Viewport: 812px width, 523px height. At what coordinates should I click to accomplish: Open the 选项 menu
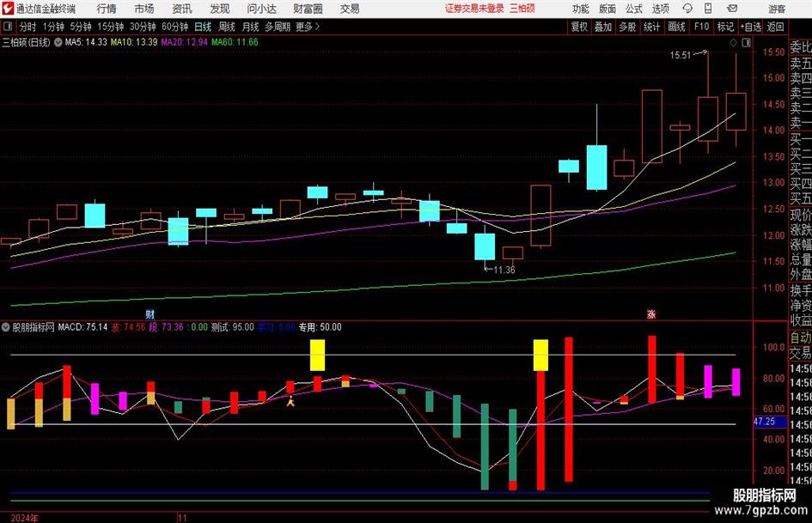[x=660, y=9]
